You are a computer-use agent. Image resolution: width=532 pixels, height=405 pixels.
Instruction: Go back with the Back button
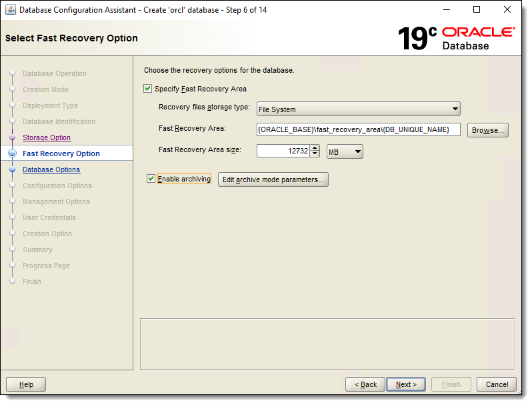[365, 384]
